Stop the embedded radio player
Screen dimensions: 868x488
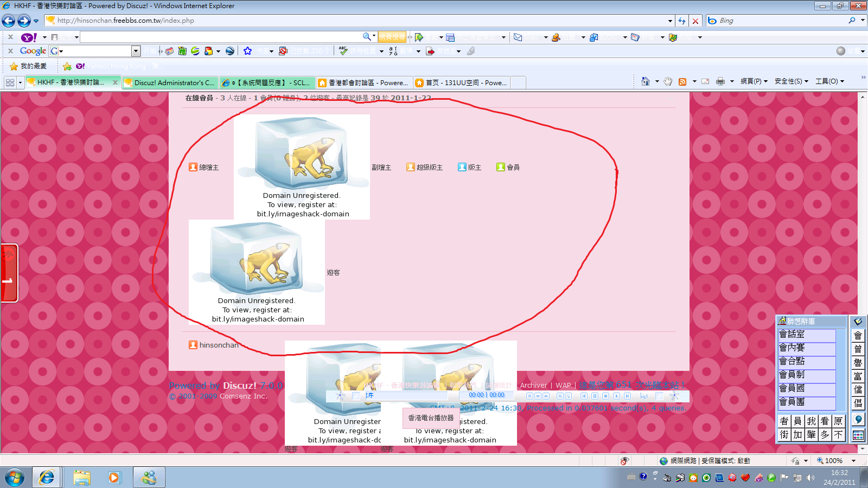click(605, 396)
